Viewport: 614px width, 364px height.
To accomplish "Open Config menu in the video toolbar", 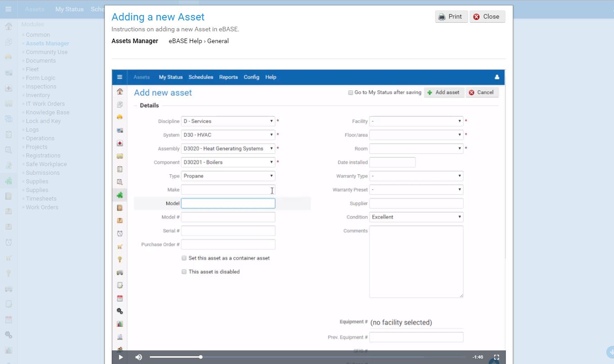I will point(252,77).
